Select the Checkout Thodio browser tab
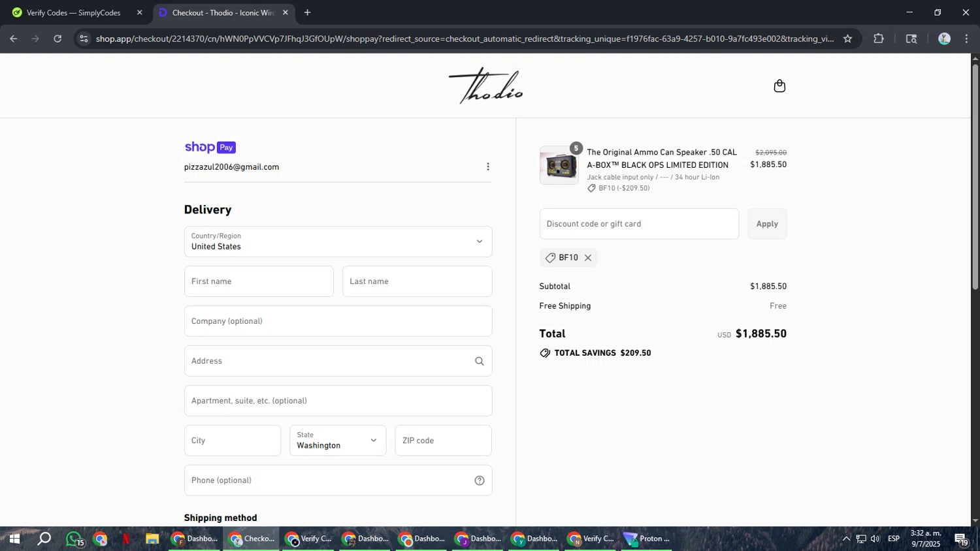980x551 pixels. tap(222, 12)
